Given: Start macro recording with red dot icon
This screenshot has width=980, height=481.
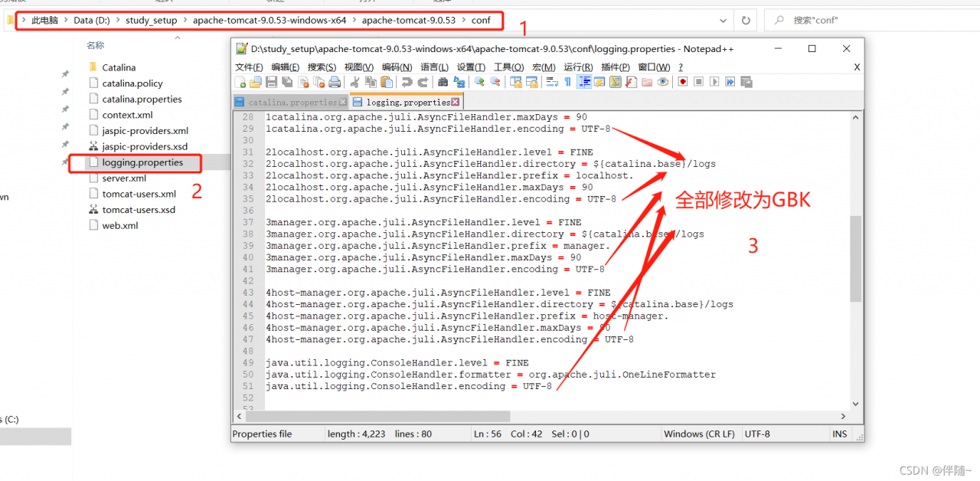Looking at the screenshot, I should coord(683,82).
